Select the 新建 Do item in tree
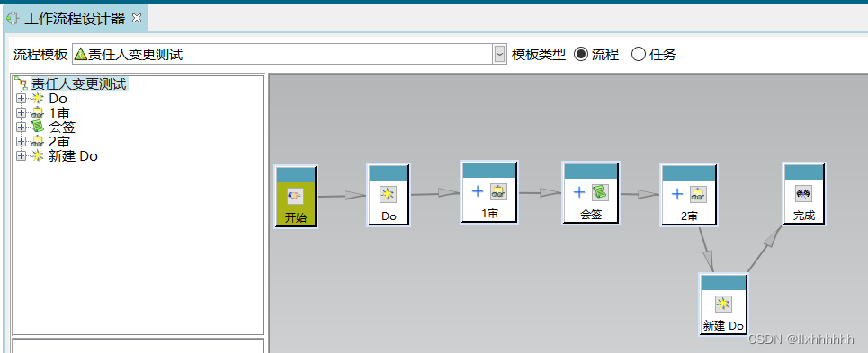Image resolution: width=868 pixels, height=353 pixels. click(73, 156)
